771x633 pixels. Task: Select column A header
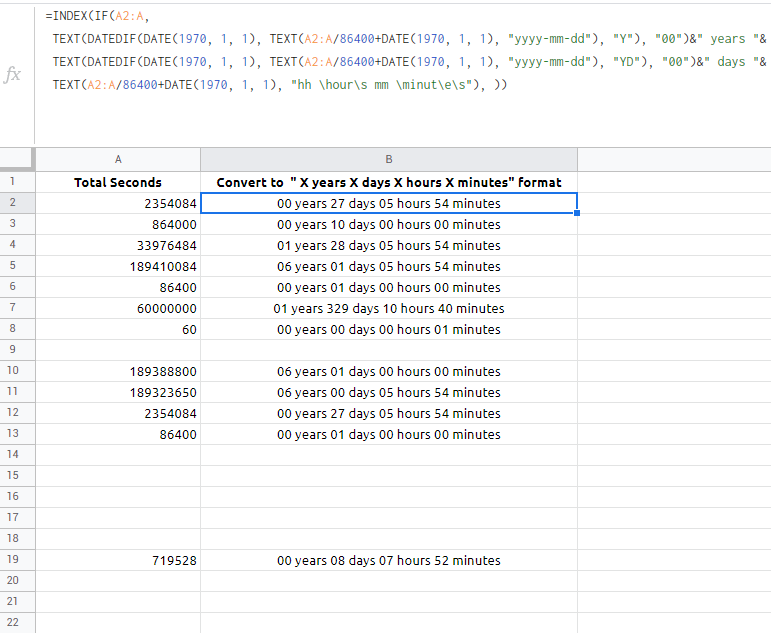(x=118, y=159)
